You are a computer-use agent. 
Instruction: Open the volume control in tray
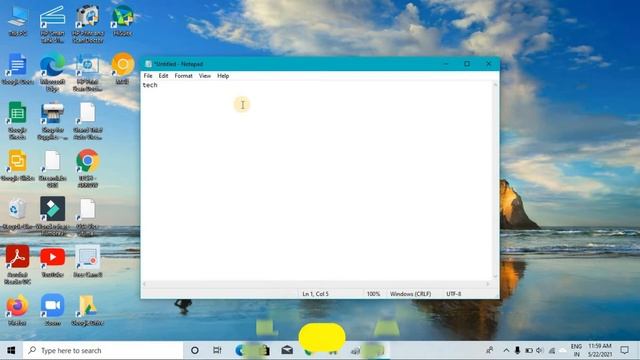(540, 350)
